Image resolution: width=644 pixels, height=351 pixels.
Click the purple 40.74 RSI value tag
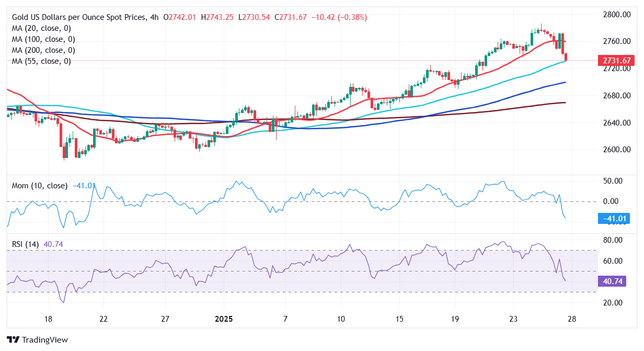[612, 281]
